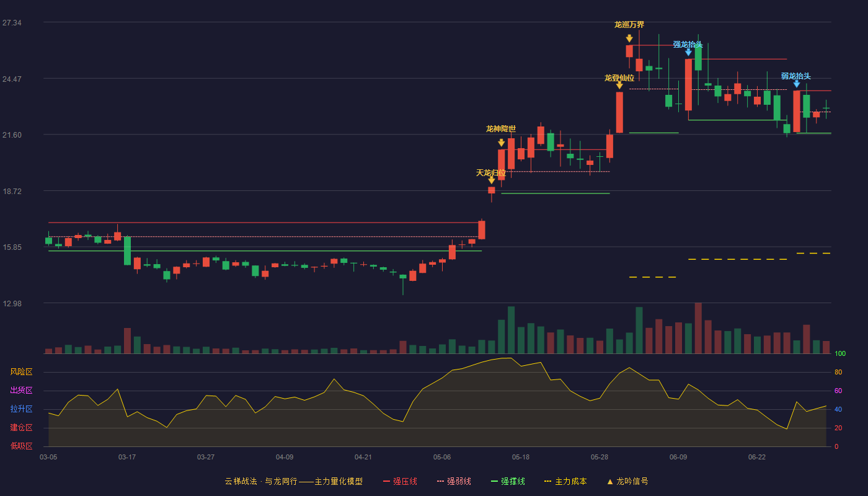Click the 21.60 price axis label

[12, 135]
